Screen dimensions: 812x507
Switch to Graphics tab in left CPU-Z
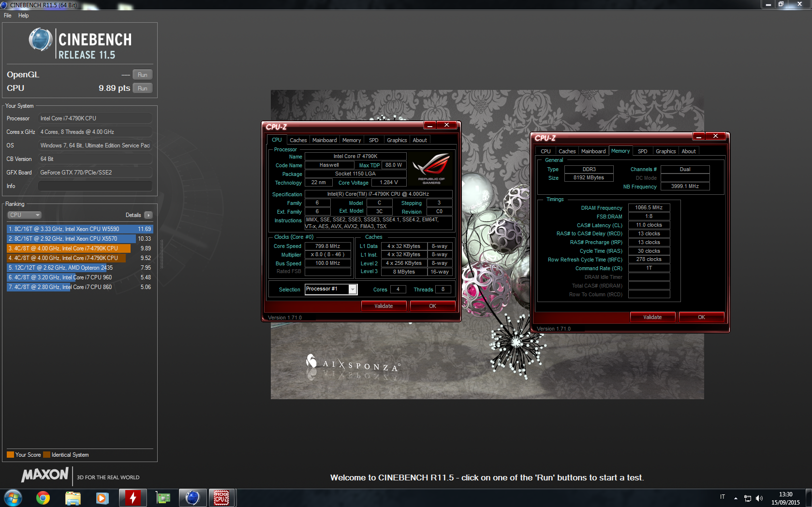397,140
